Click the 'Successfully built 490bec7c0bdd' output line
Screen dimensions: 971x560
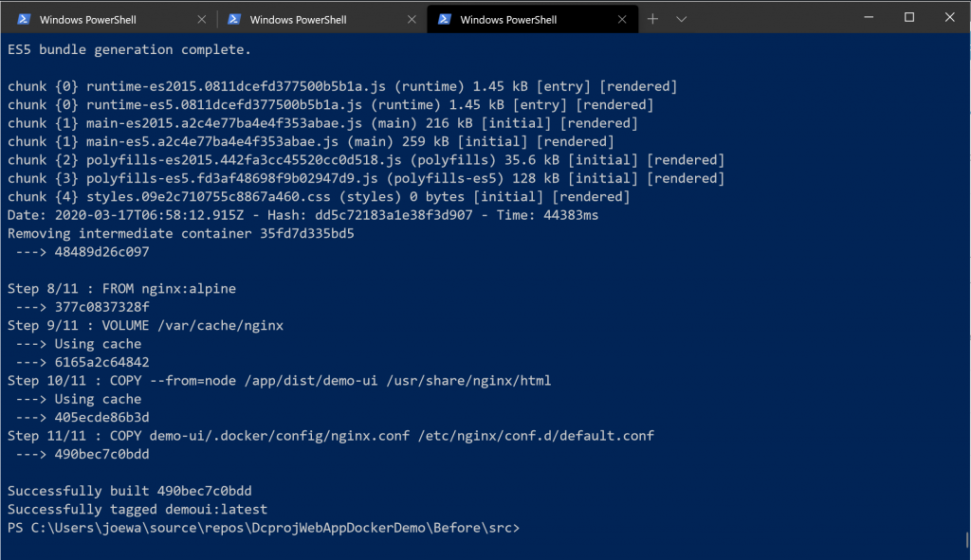click(129, 491)
